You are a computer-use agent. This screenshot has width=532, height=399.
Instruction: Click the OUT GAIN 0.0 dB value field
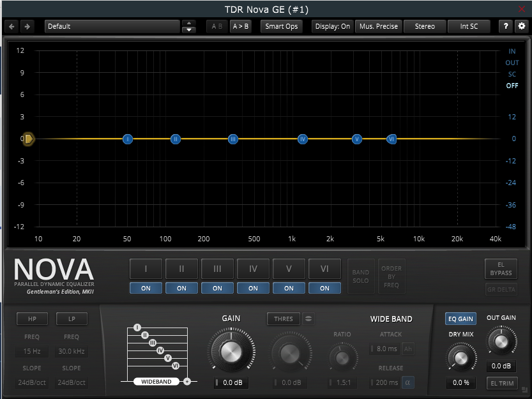(501, 366)
